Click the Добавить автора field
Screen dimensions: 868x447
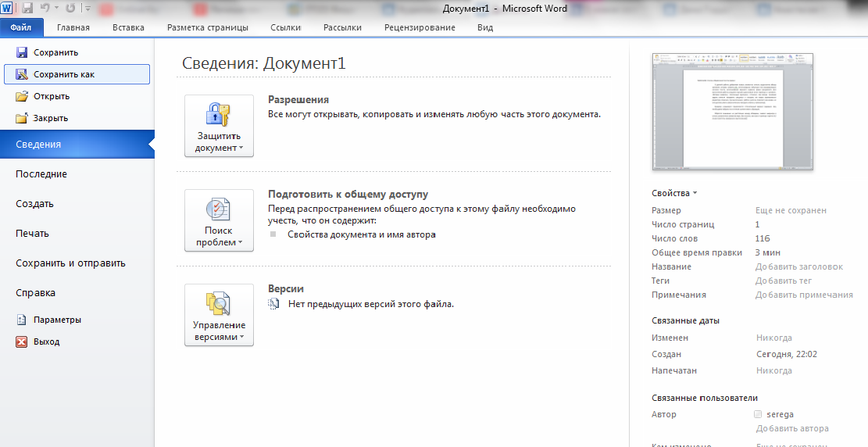tap(792, 428)
